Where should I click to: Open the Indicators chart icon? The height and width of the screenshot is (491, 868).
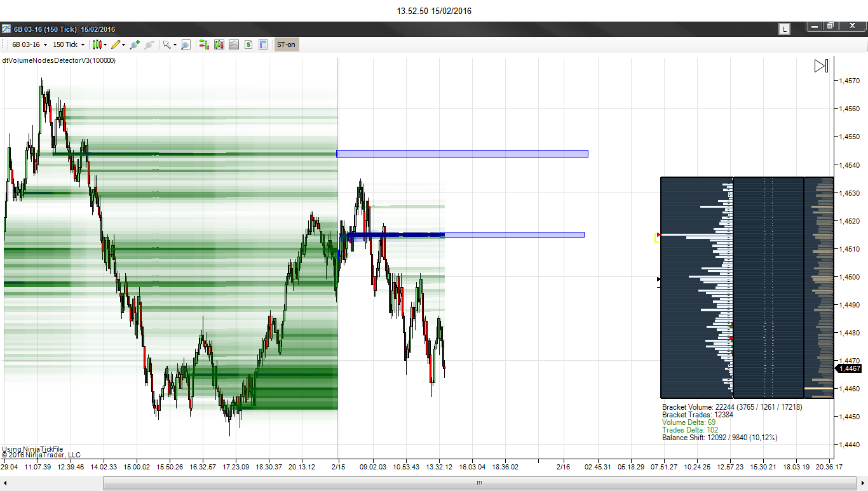[x=234, y=44]
